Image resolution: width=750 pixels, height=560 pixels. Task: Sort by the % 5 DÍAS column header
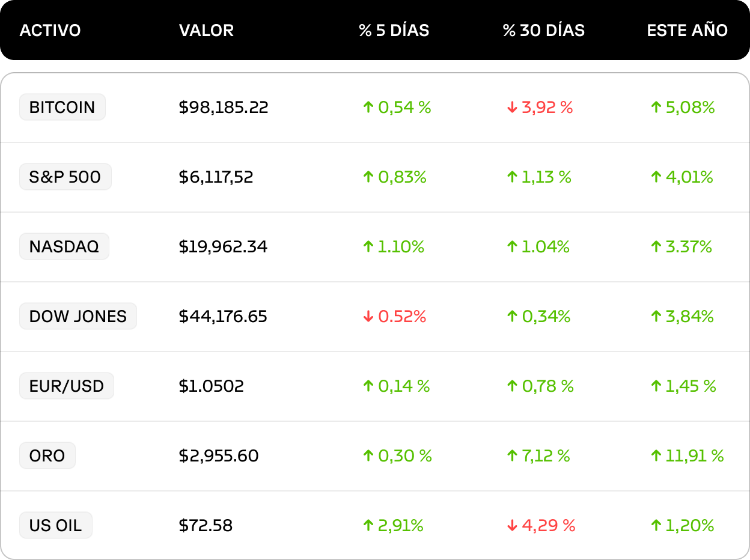[x=394, y=31]
